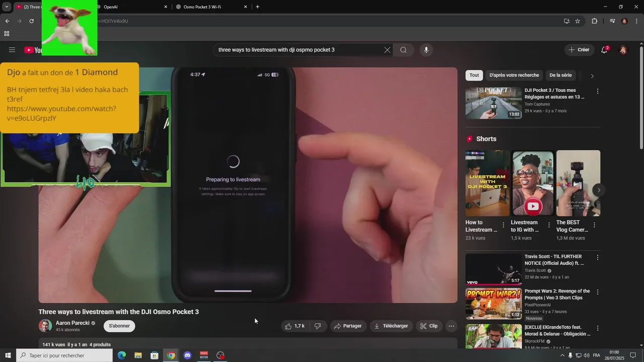644x362 pixels.
Task: Open Chrome extensions puzzle icon
Action: pyautogui.click(x=595, y=21)
